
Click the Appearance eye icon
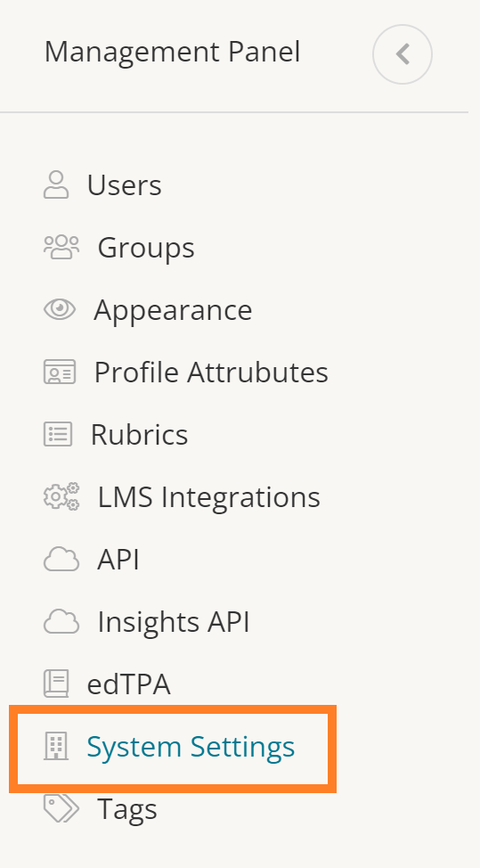60,309
